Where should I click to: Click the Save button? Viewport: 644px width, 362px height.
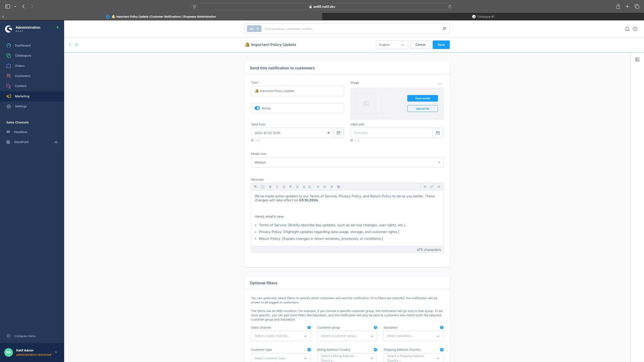click(x=441, y=45)
